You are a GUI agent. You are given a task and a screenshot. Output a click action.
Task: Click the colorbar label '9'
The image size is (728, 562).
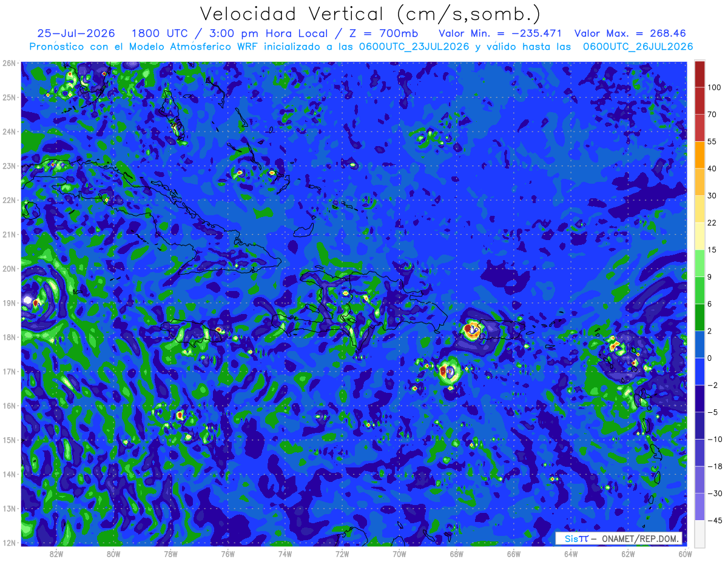pos(710,276)
